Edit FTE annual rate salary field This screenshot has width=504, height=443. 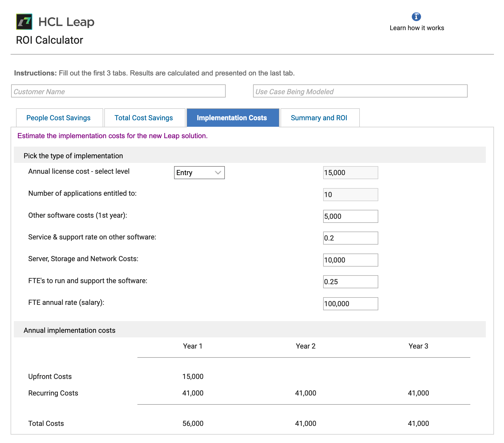[x=351, y=304]
